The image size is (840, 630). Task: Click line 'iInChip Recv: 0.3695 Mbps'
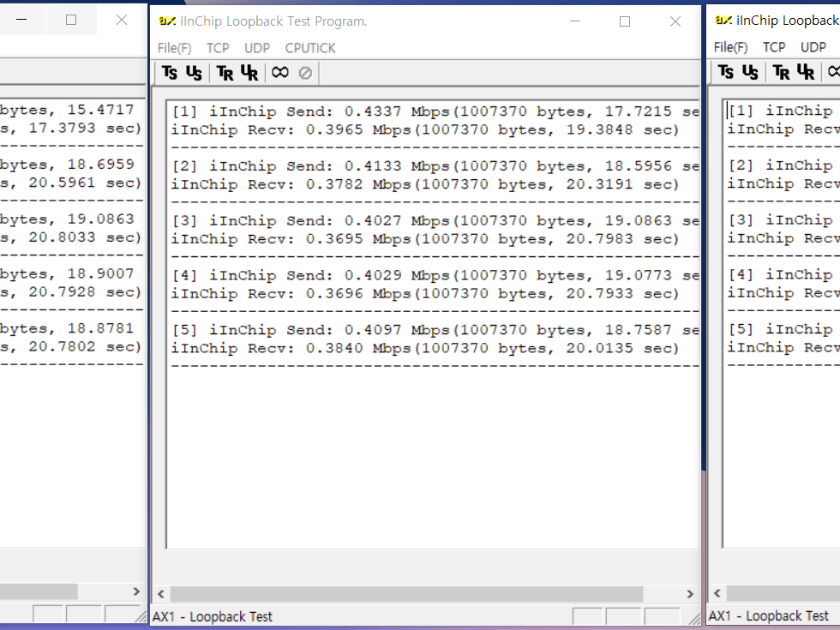tap(425, 239)
